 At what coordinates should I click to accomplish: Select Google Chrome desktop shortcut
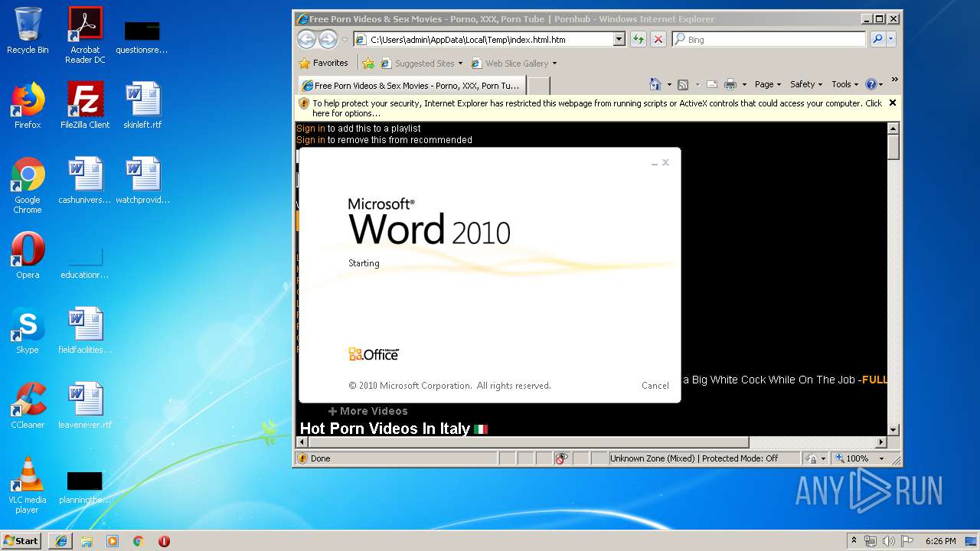(x=28, y=185)
